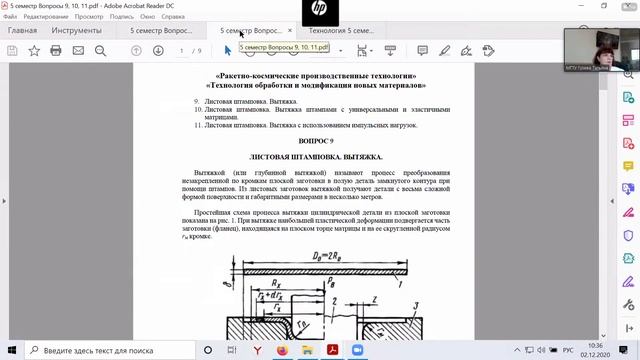Print the document via printer icon

pyautogui.click(x=56, y=51)
